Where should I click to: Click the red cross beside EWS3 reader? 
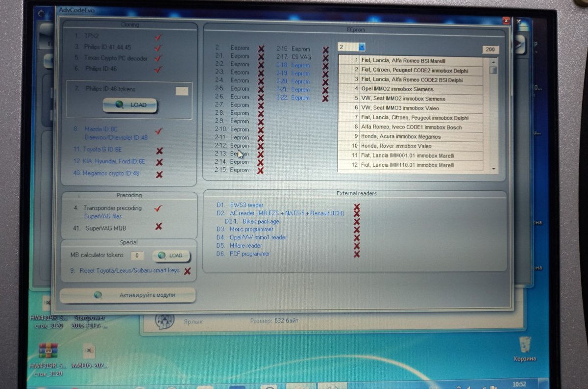357,207
